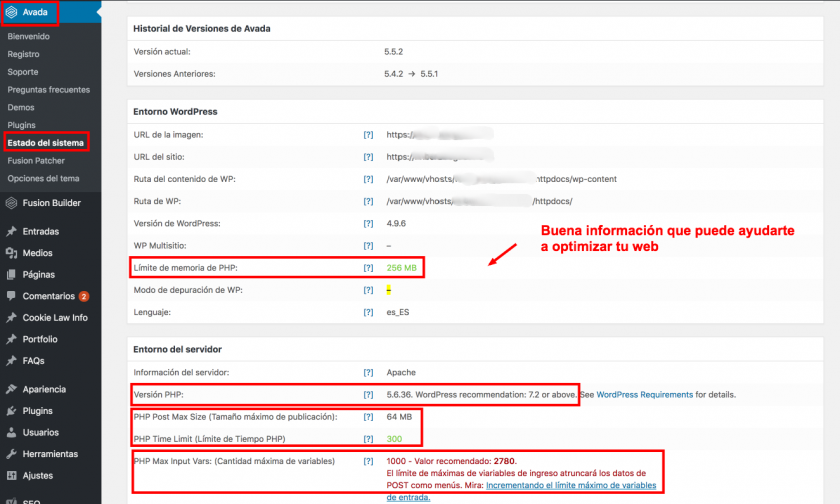This screenshot has width=840, height=504.
Task: Open help tooltip for Versión PHP
Action: pos(368,395)
